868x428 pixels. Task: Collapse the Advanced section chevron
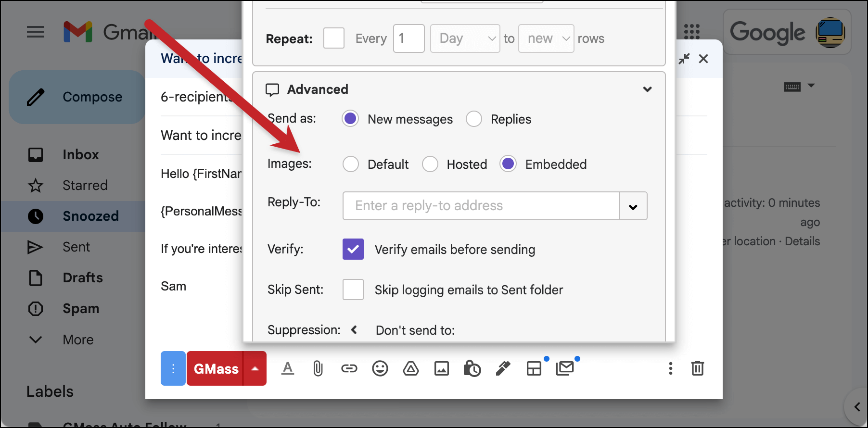click(648, 89)
